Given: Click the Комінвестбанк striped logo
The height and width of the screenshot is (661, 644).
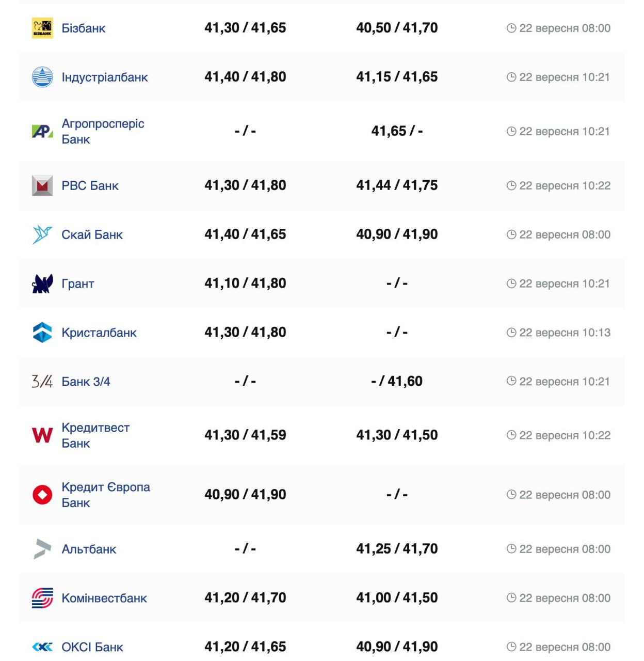Looking at the screenshot, I should pos(42,598).
